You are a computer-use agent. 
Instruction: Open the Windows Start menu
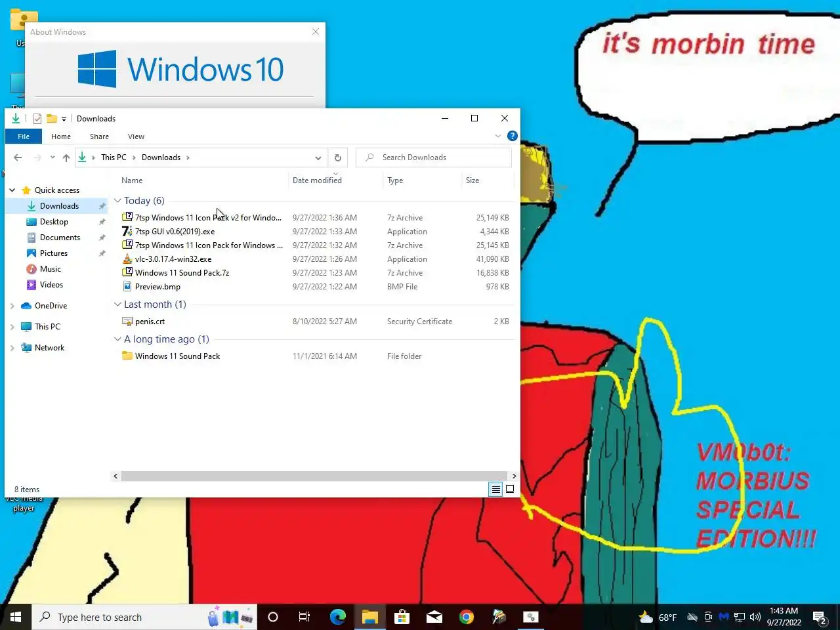pyautogui.click(x=16, y=617)
